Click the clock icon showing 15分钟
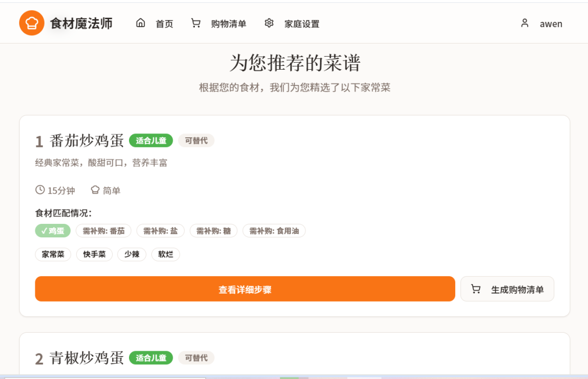The image size is (588, 379). coord(39,190)
